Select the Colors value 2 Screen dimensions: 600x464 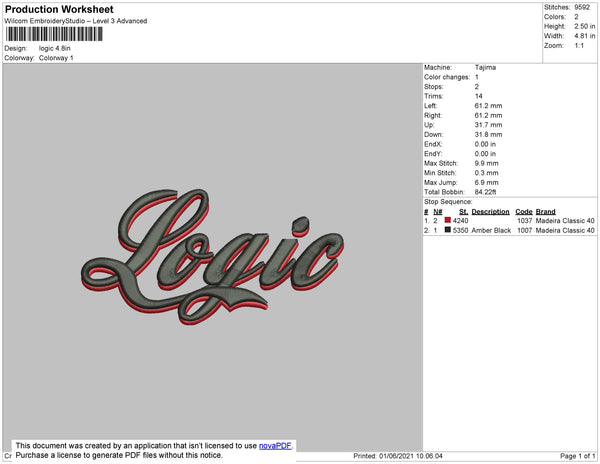pyautogui.click(x=576, y=17)
